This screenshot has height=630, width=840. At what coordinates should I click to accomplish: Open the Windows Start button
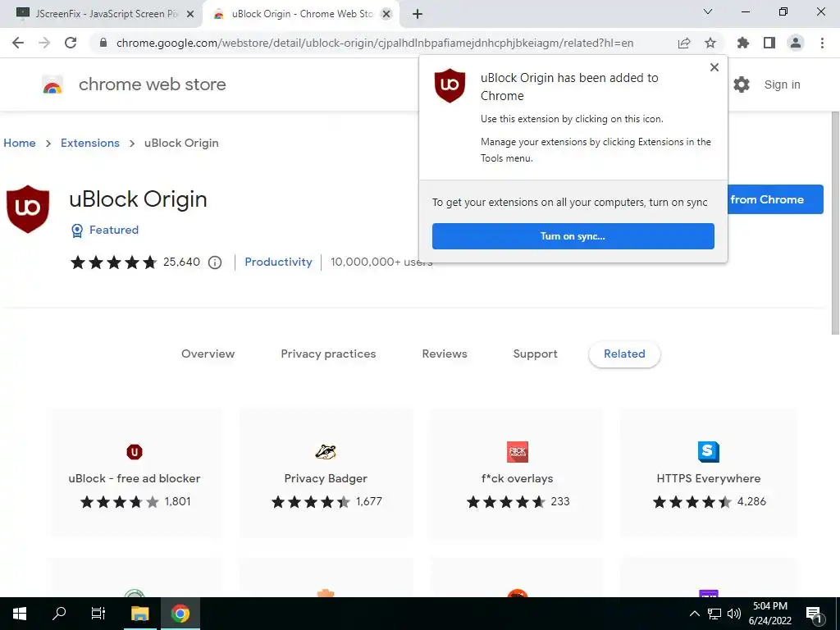(20, 614)
